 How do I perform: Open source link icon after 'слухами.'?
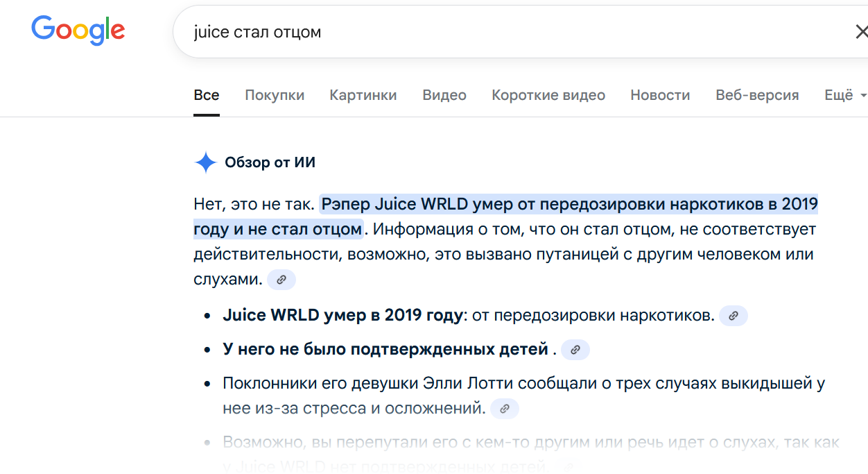coord(281,280)
